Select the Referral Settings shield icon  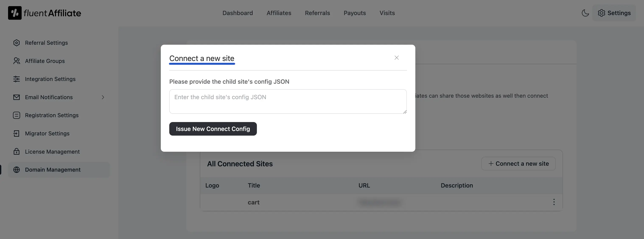click(17, 42)
